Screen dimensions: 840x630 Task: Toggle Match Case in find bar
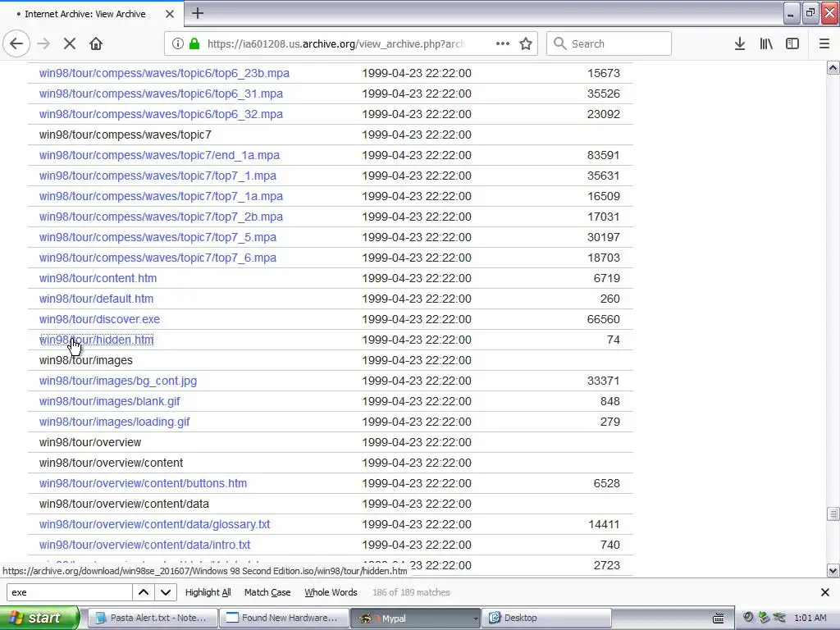tap(267, 592)
